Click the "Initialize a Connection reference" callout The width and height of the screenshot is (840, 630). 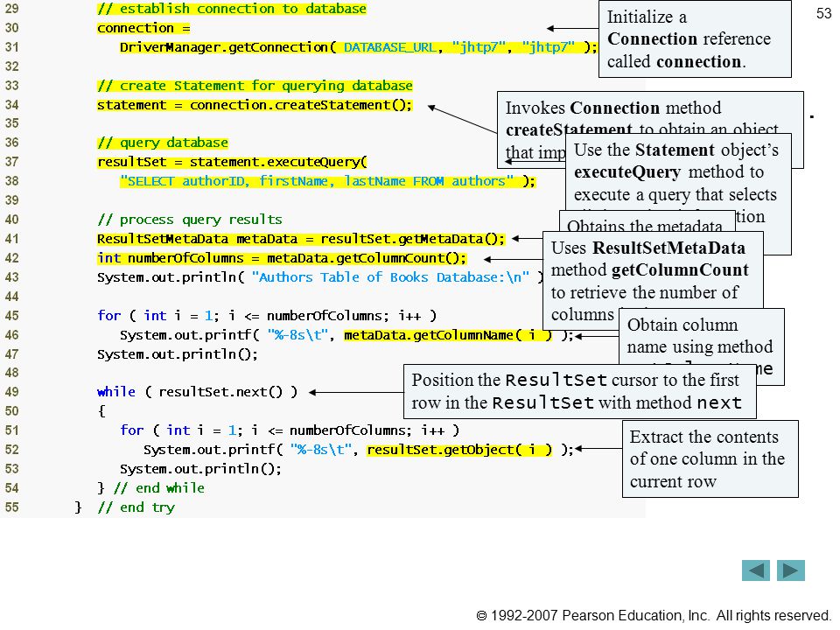694,39
